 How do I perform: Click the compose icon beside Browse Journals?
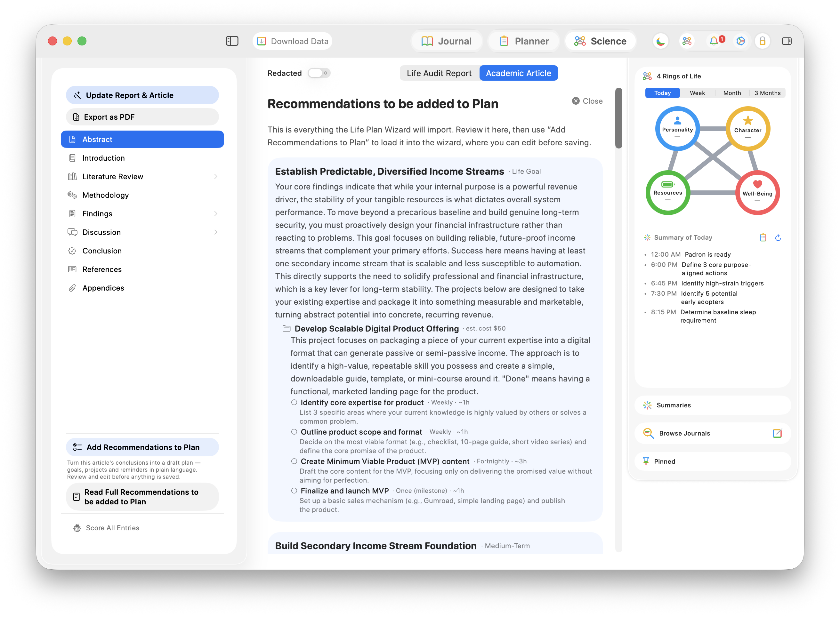click(x=777, y=433)
